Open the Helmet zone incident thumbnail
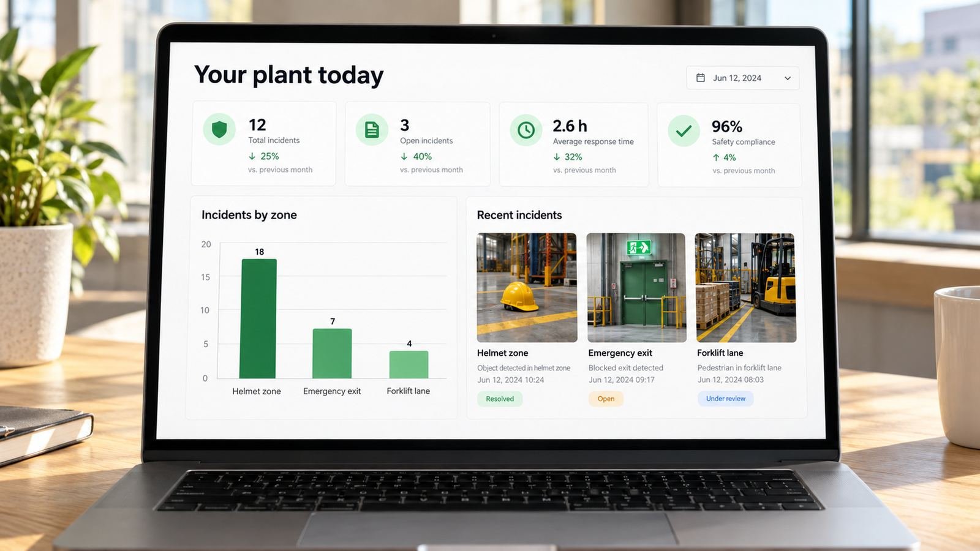 click(527, 287)
